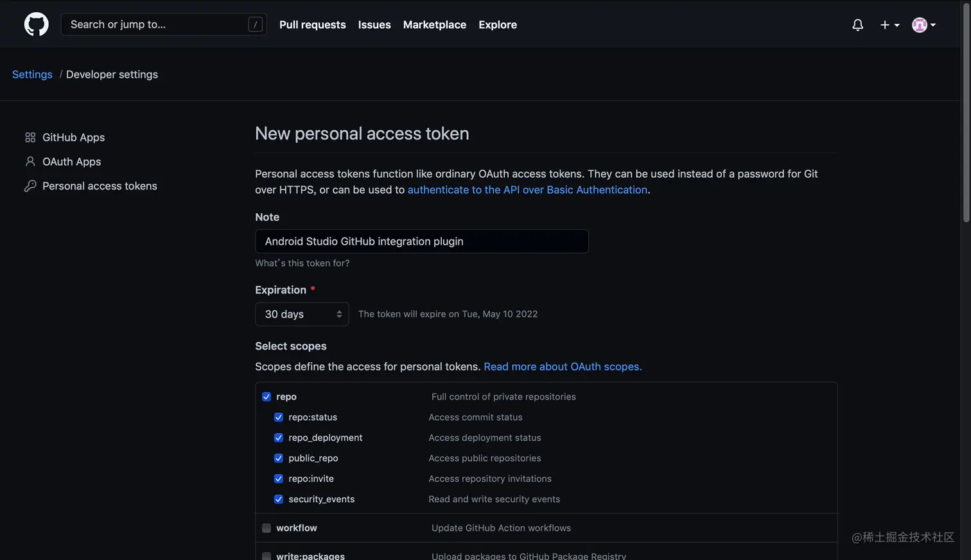Open the user avatar menu
This screenshot has width=971, height=560.
(923, 25)
